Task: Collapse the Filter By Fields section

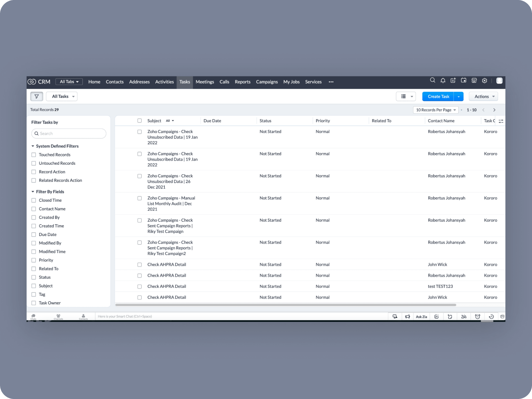Action: tap(33, 192)
